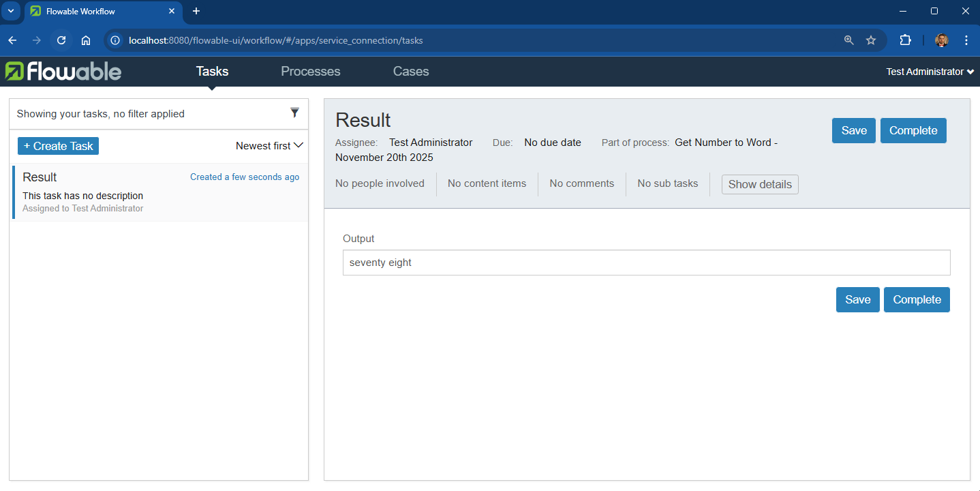
Task: Click Complete button below Output field
Action: click(x=917, y=299)
